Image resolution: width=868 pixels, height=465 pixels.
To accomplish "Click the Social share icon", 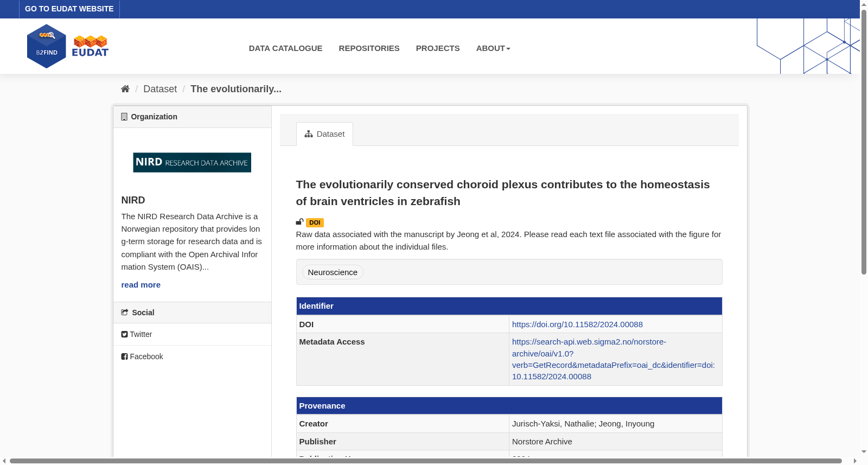I will [x=125, y=313].
